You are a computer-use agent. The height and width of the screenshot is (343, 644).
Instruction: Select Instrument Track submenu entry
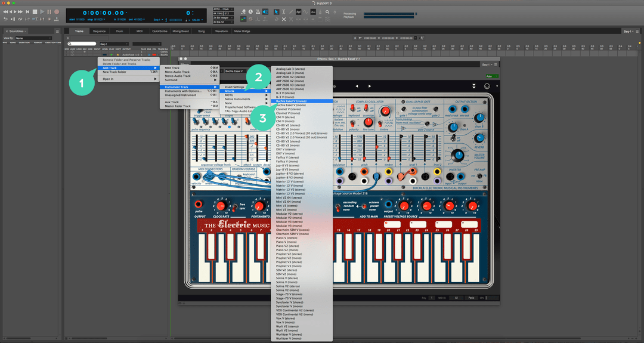coord(190,87)
